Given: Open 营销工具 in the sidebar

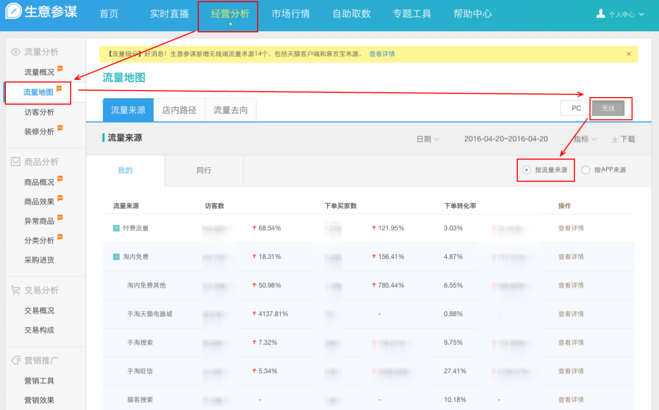Looking at the screenshot, I should point(39,381).
